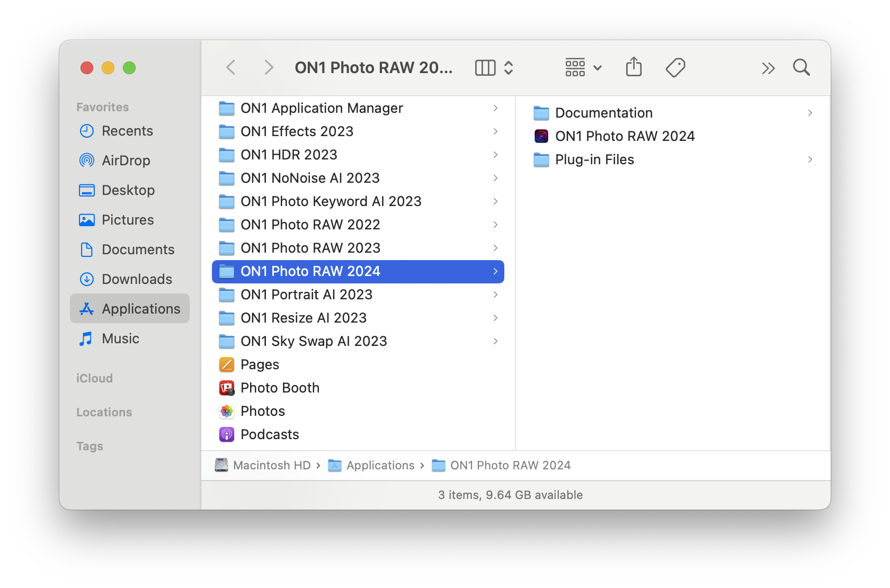890x588 pixels.
Task: Open AirDrop in the sidebar
Action: [x=130, y=161]
